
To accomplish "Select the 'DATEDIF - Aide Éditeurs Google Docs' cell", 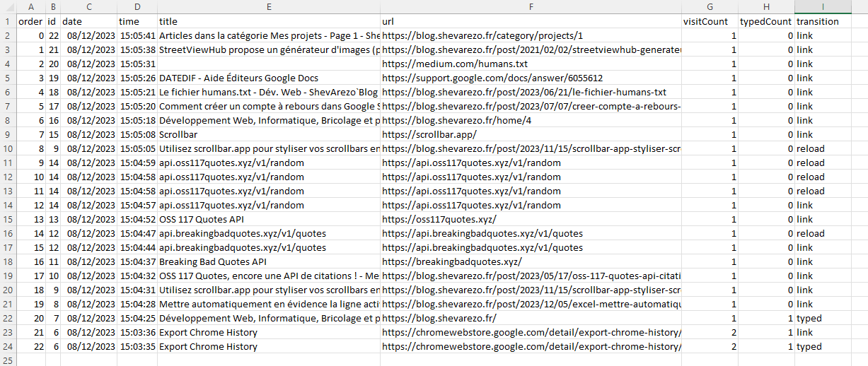I will click(x=269, y=78).
